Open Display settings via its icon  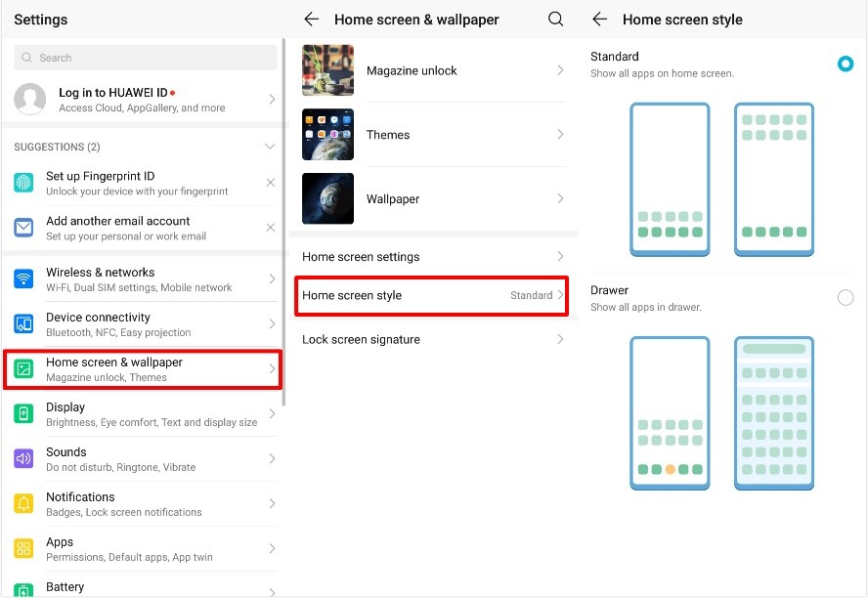(23, 413)
